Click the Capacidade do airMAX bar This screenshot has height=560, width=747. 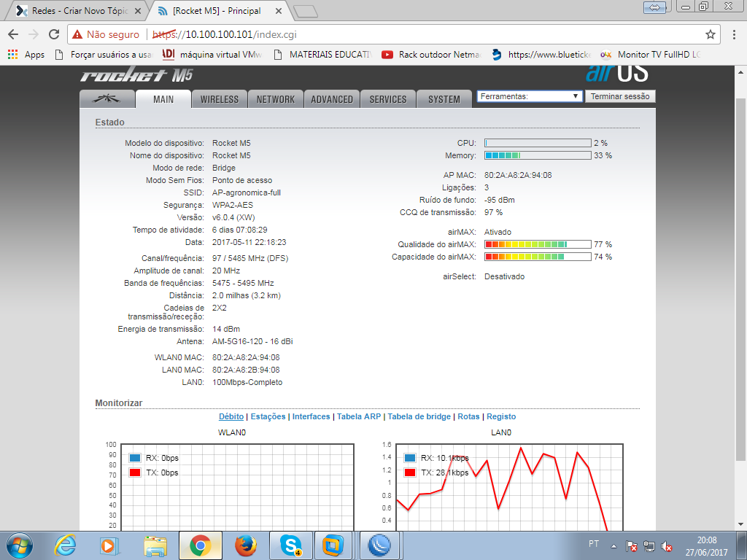click(538, 257)
